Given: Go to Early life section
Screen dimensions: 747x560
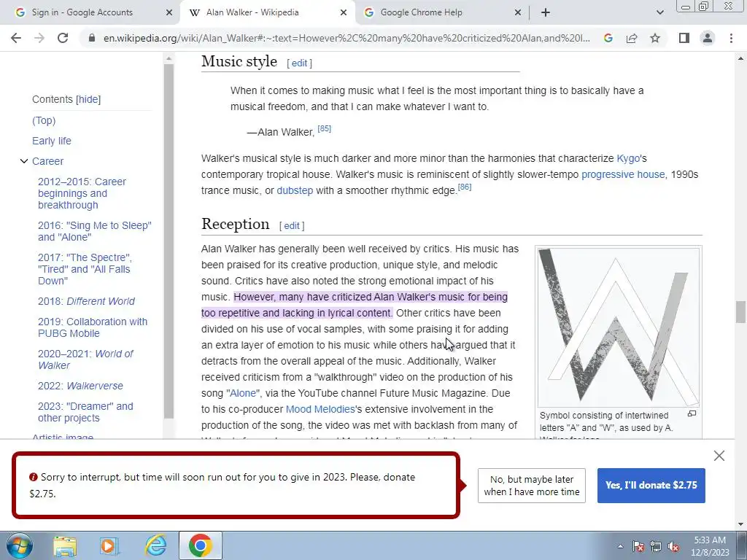Looking at the screenshot, I should tap(52, 141).
